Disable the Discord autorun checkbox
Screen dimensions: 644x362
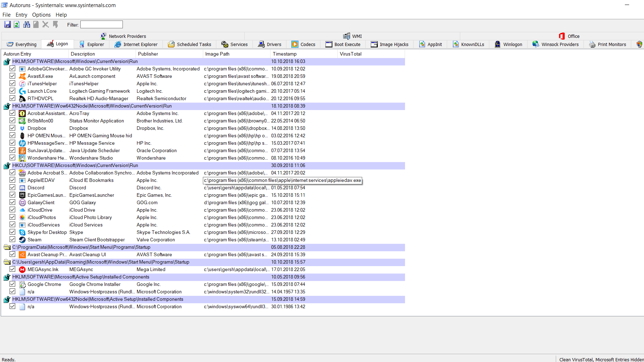click(12, 188)
